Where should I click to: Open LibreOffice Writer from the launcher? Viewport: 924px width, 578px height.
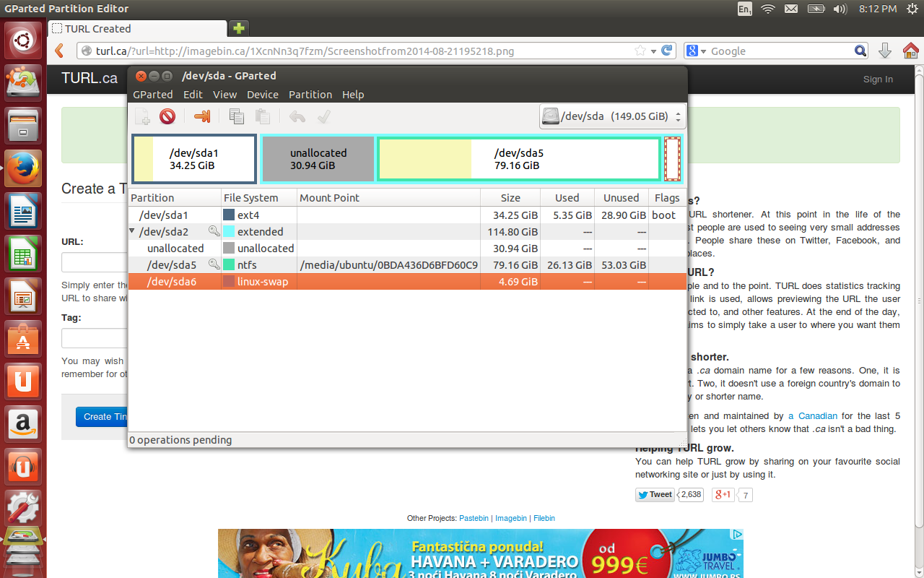click(23, 210)
